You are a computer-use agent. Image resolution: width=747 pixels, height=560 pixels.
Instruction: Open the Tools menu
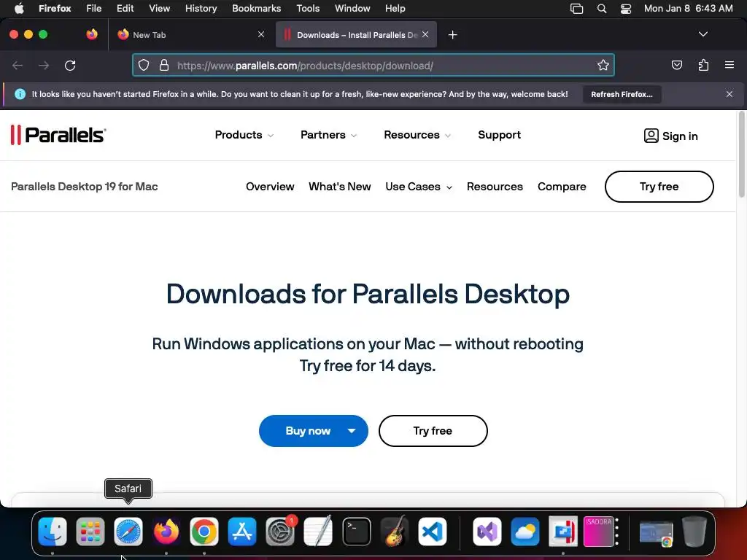[x=308, y=8]
